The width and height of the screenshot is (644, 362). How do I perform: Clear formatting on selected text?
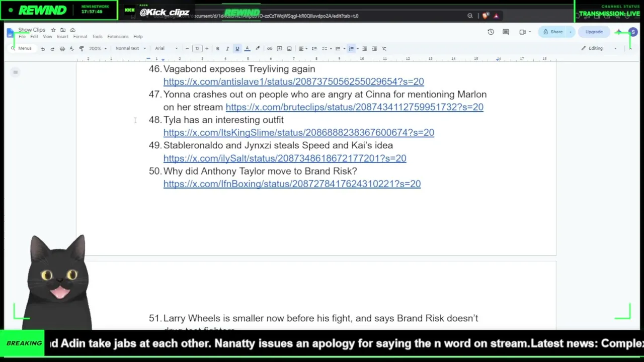pos(384,49)
